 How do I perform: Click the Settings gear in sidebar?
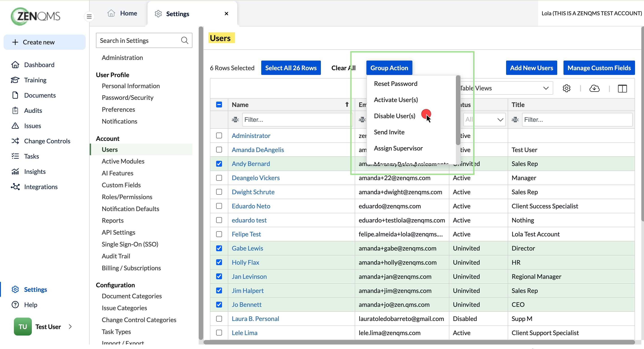coord(15,290)
